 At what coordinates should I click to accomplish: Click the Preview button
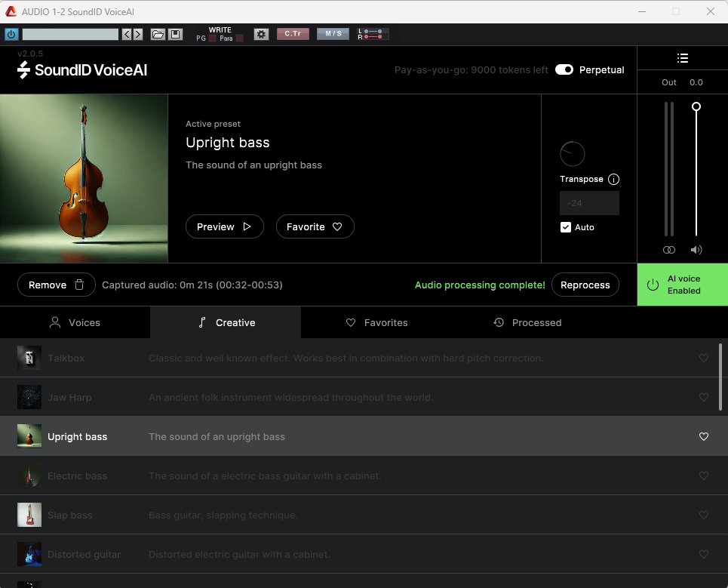pyautogui.click(x=225, y=226)
